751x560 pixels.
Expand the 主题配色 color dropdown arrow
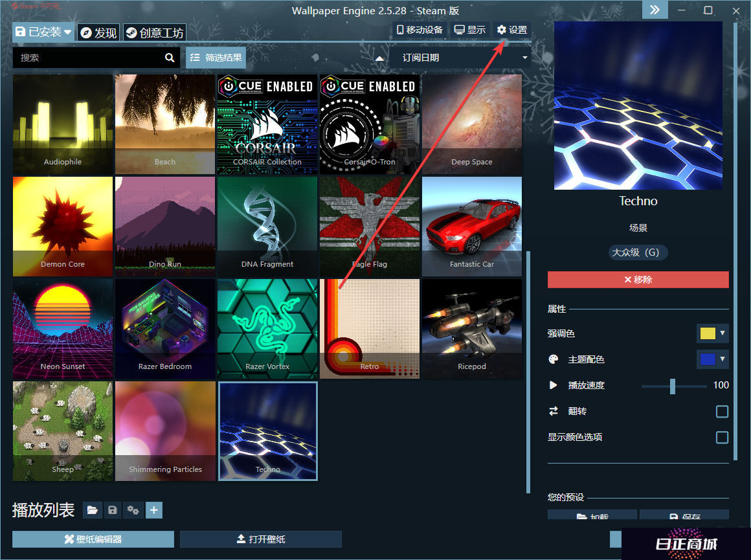[x=723, y=359]
